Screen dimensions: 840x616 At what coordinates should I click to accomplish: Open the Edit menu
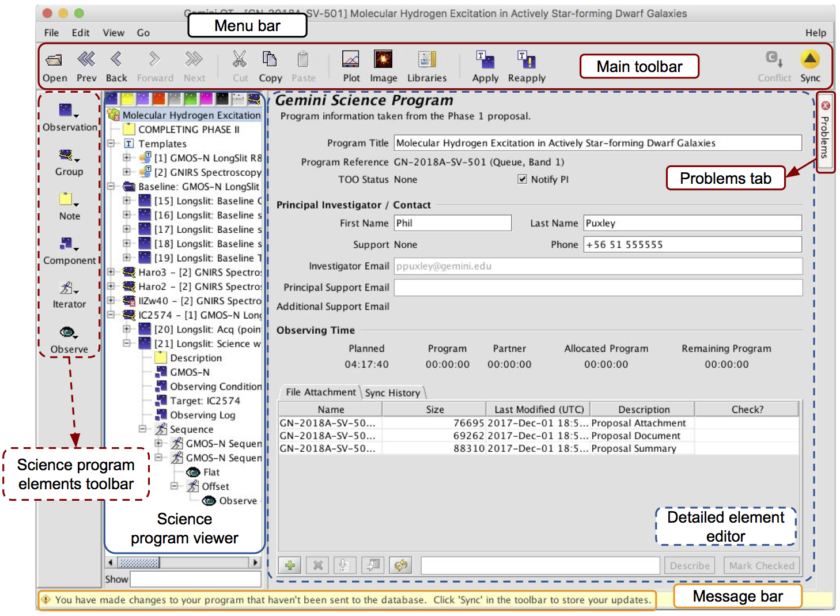coord(81,33)
